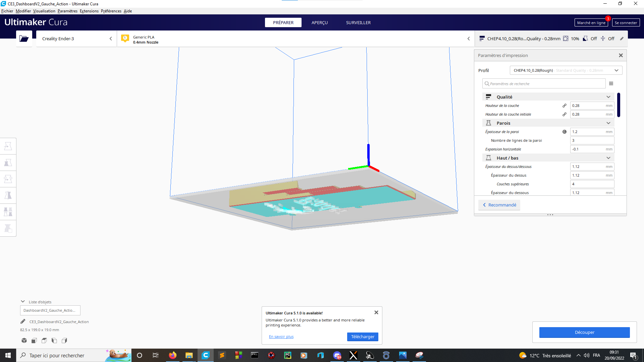Open the Visualisation menu
Screen dimensions: 644x362
pyautogui.click(x=44, y=11)
